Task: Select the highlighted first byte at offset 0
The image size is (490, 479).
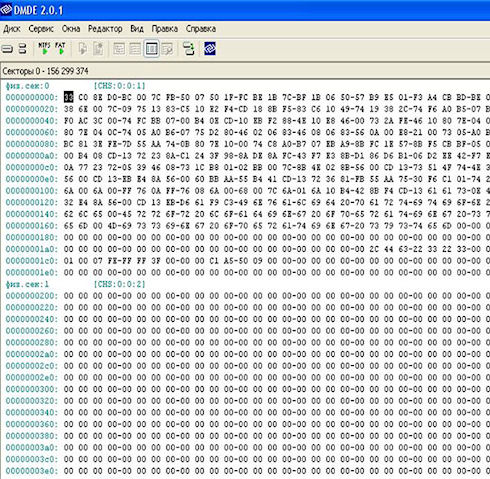Action: pyautogui.click(x=68, y=97)
